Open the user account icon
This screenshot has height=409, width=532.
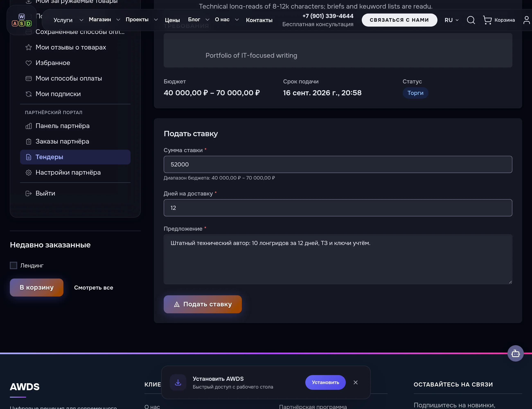click(527, 20)
